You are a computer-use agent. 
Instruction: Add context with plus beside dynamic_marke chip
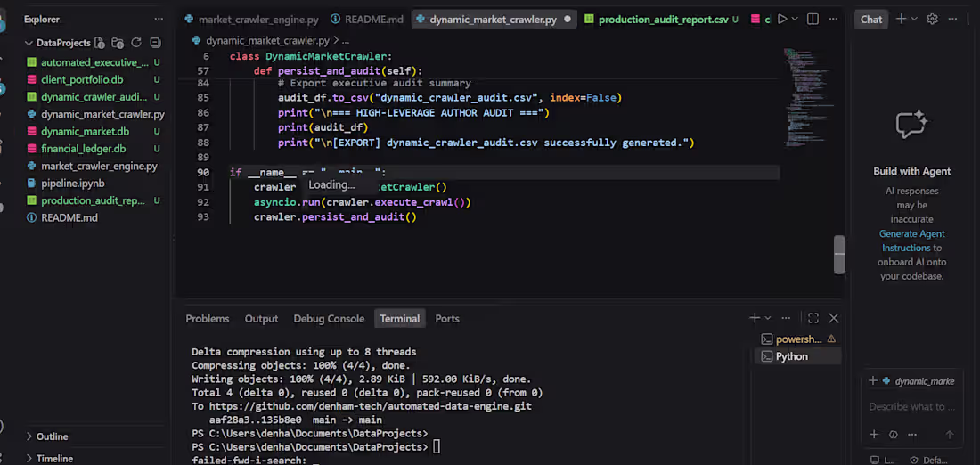(873, 380)
